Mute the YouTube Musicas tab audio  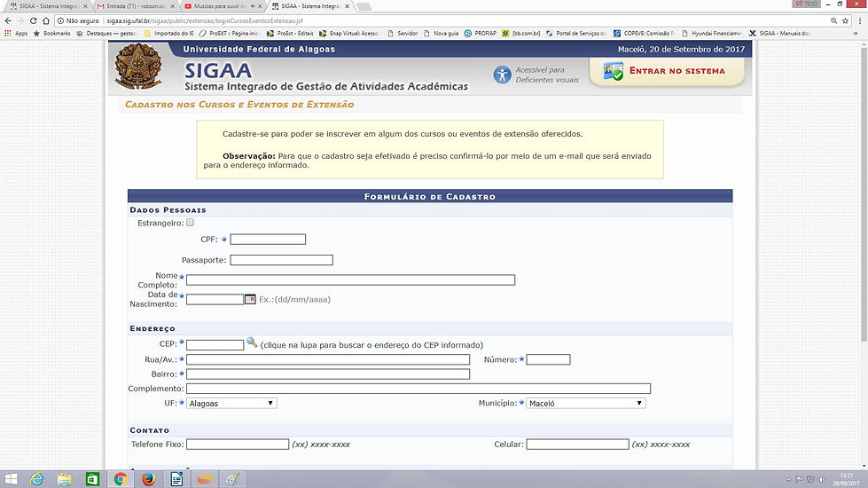[x=253, y=6]
